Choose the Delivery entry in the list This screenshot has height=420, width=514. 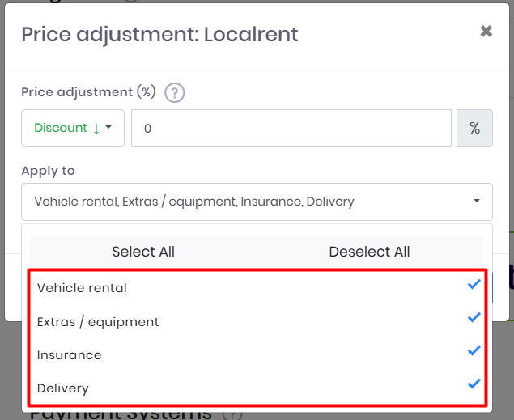[x=63, y=388]
